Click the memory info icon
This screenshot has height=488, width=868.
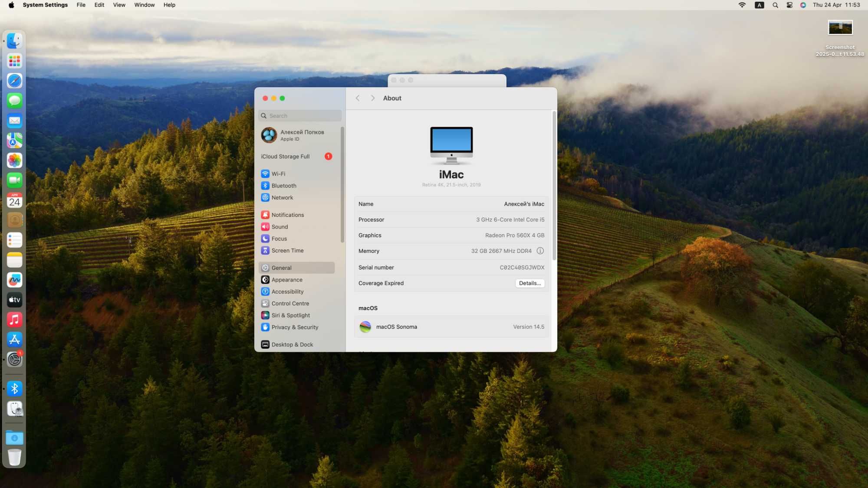(x=540, y=251)
